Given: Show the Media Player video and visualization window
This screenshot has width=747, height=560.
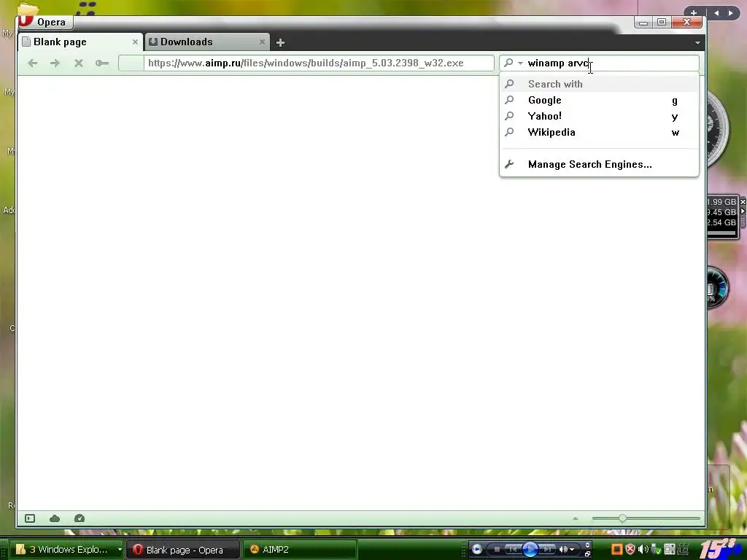Looking at the screenshot, I should (587, 545).
